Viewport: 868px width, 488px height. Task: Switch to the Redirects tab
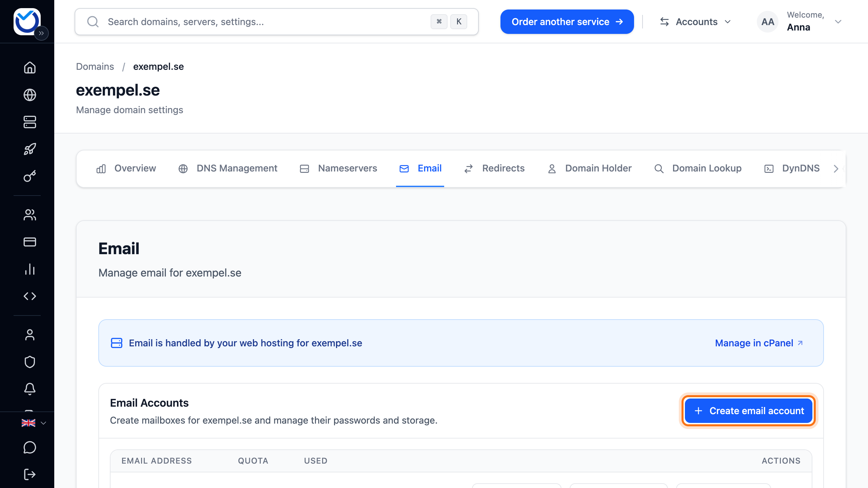pos(494,168)
